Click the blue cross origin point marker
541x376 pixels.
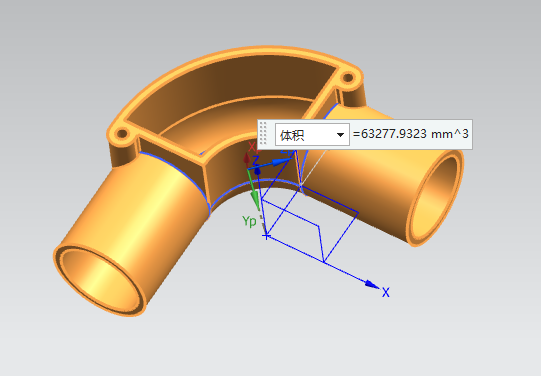click(x=266, y=236)
